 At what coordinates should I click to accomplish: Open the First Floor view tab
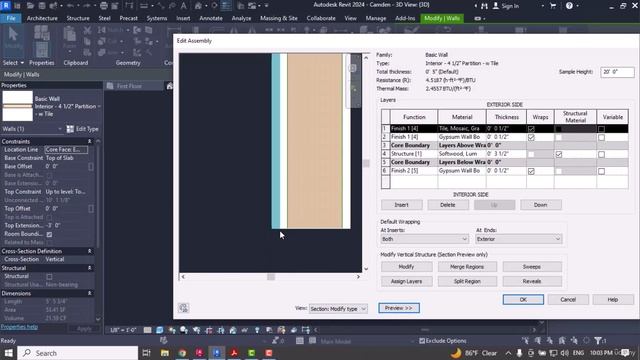click(129, 86)
